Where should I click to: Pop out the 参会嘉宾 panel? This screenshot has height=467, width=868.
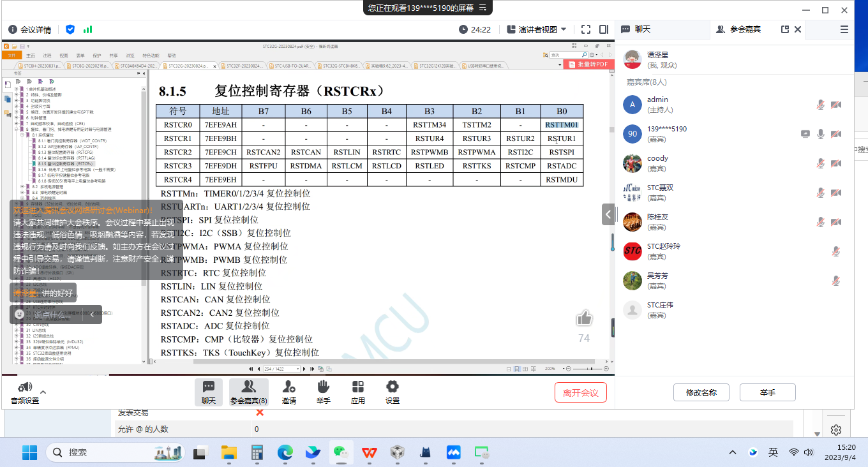(x=785, y=29)
